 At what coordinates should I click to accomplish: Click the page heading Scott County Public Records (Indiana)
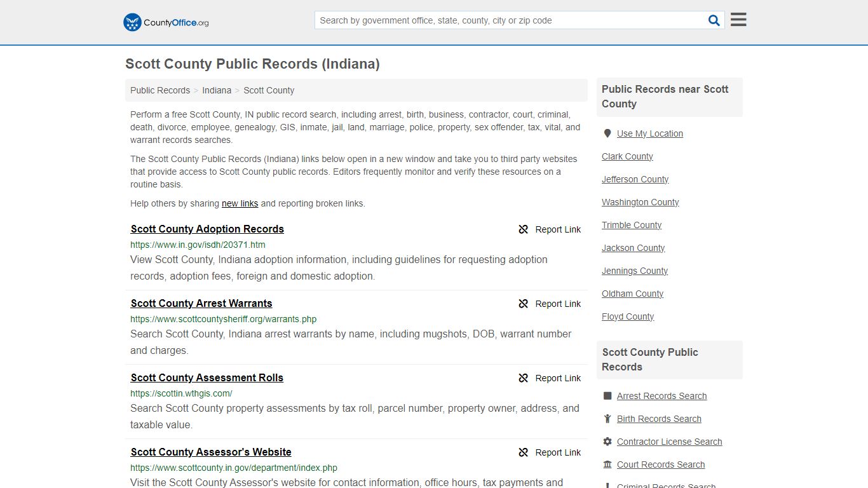[252, 64]
